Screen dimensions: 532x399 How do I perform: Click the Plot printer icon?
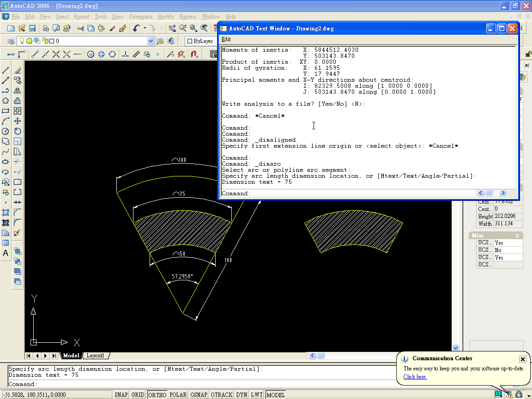tap(45, 28)
